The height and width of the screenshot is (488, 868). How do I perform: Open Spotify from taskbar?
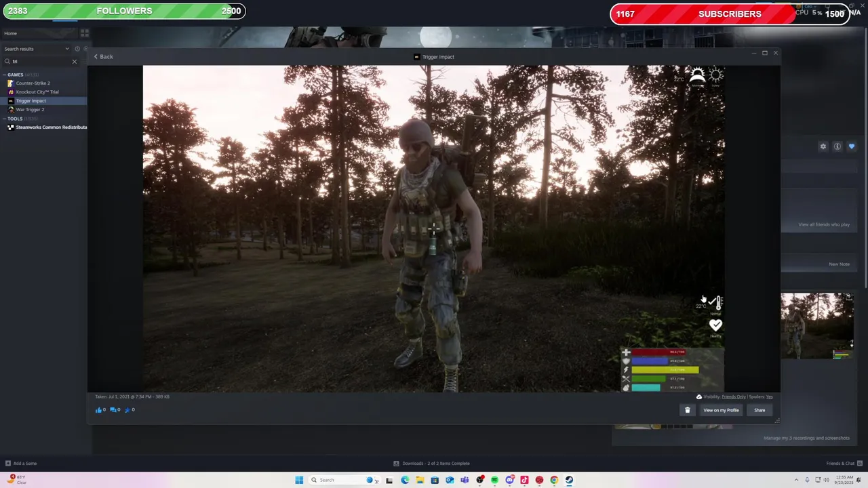coord(494,480)
